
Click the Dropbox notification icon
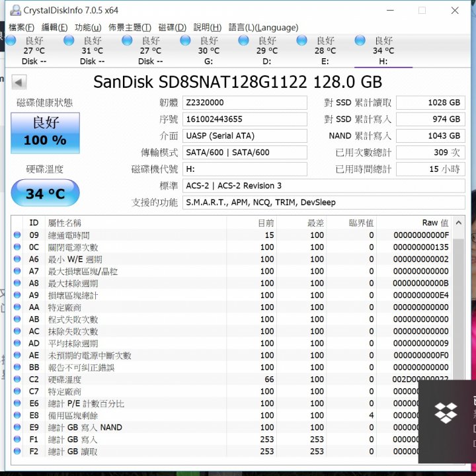pos(446,413)
